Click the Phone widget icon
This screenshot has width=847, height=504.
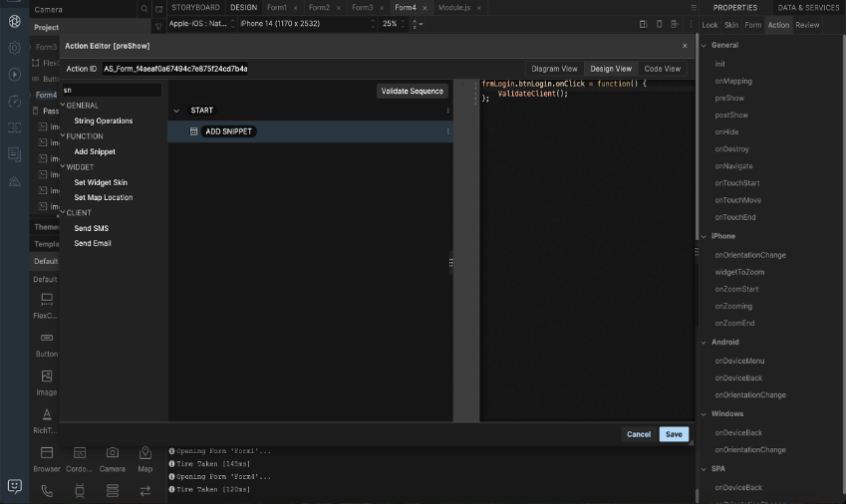[x=47, y=490]
